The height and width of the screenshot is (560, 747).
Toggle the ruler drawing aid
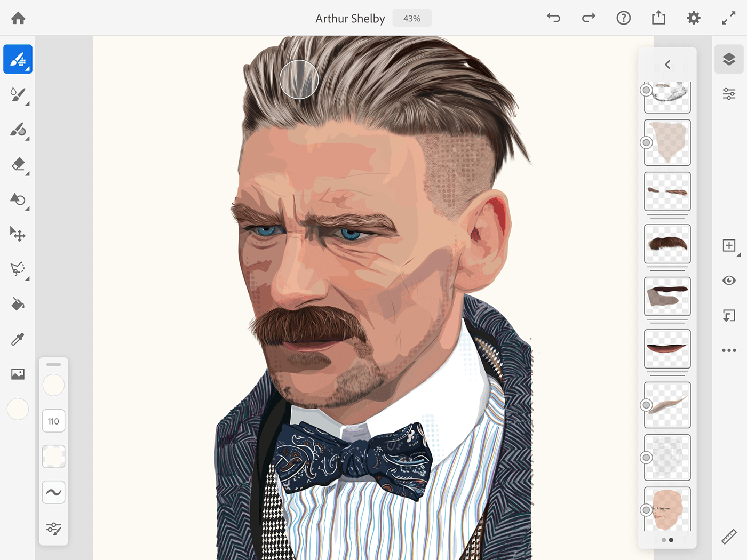[729, 537]
